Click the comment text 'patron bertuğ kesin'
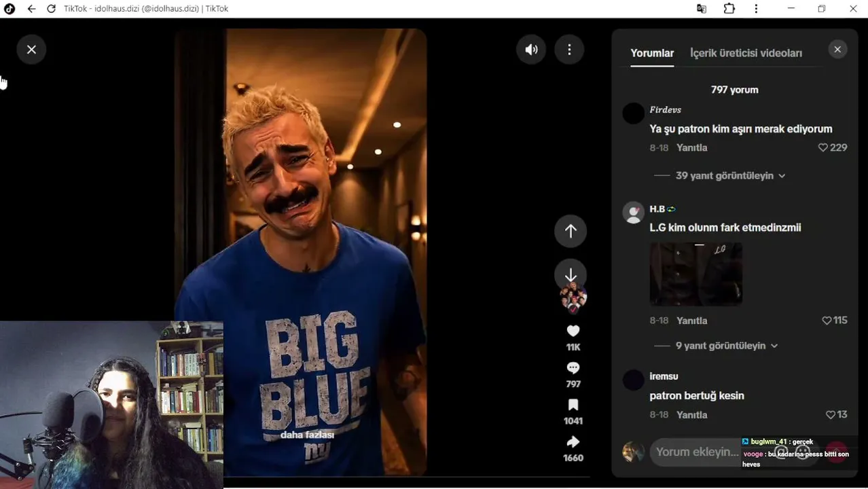The height and width of the screenshot is (489, 868). click(697, 395)
